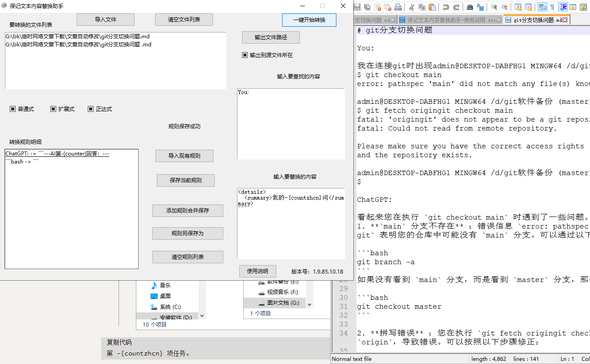Switch to active git分支切换问题.md tab

click(x=536, y=20)
